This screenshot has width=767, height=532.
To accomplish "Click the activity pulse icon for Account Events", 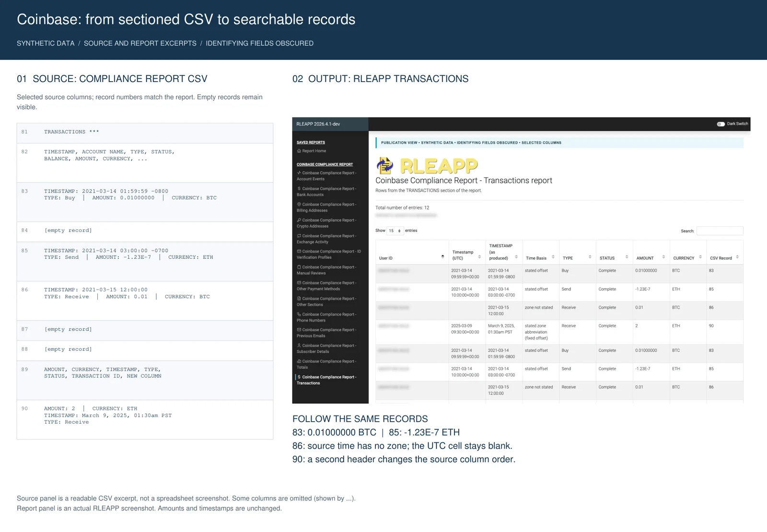I will coord(299,173).
